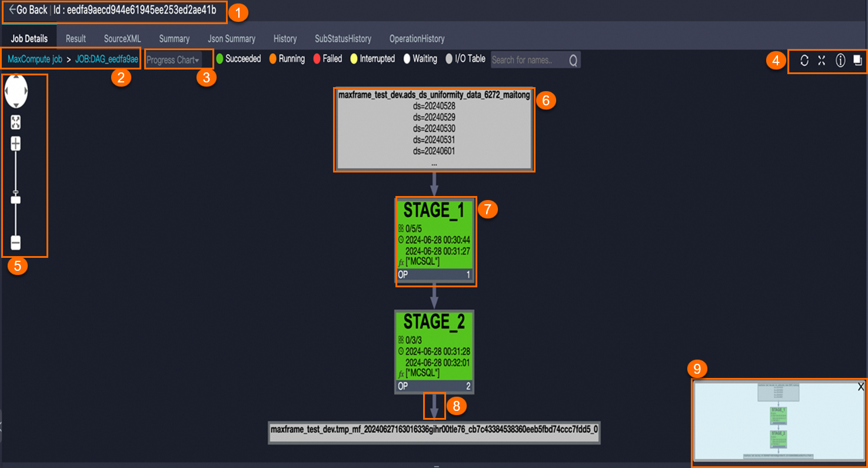The height and width of the screenshot is (468, 868).
Task: Click the JOB:DAG_eedfa9ae breadcrumb link
Action: tap(107, 59)
